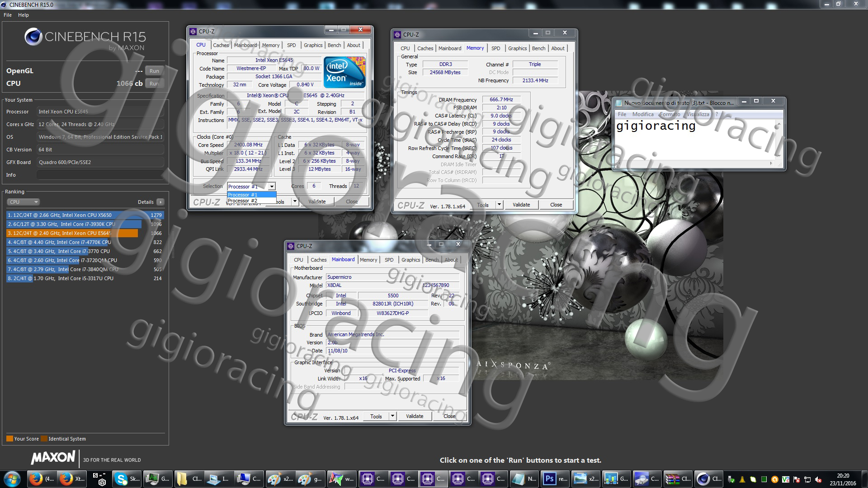Select ranking row "Intel Core i5-3317U CPU"
868x488 pixels.
(85, 278)
